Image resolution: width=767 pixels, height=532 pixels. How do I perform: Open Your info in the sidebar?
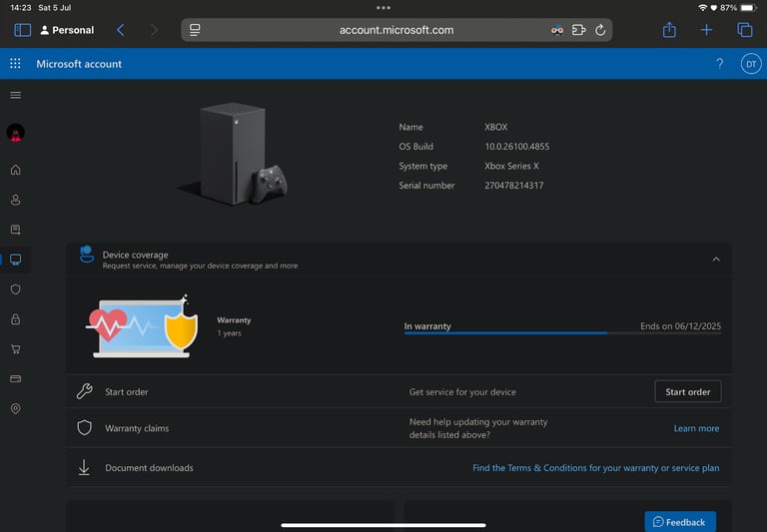tap(16, 200)
